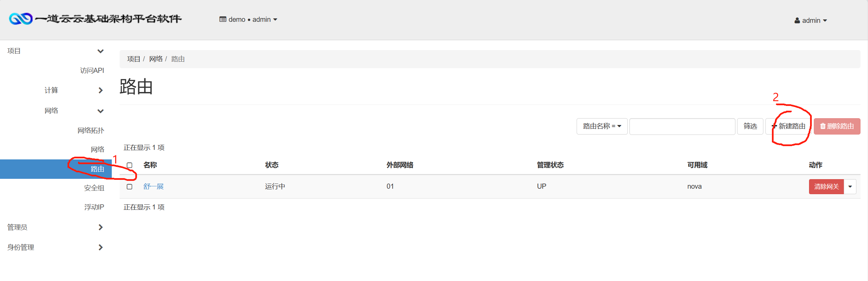Viewport: 868px width, 281px height.
Task: Collapse the 网络 sidebar group chevron
Action: point(100,111)
